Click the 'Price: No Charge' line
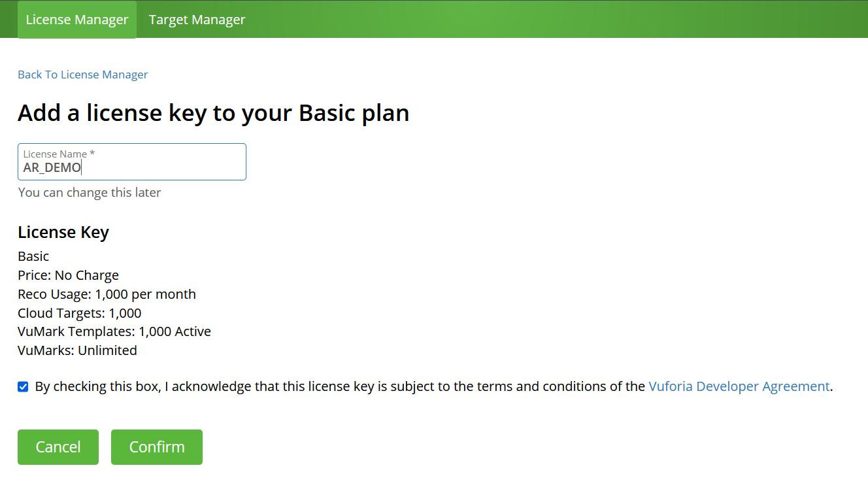 [69, 275]
